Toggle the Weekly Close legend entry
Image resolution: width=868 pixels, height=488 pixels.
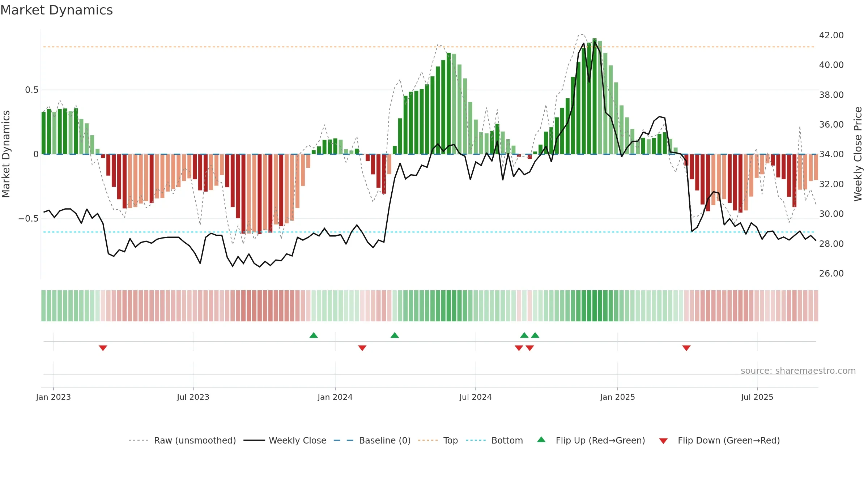(x=285, y=440)
